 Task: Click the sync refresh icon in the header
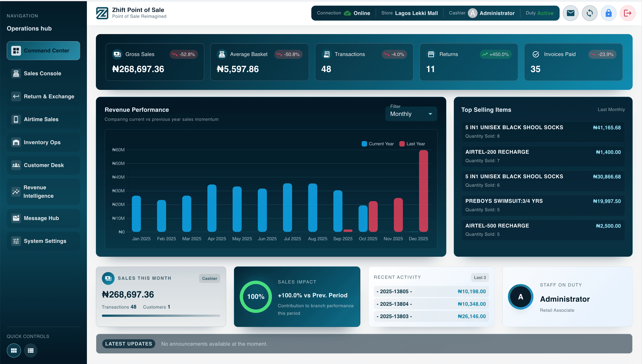pos(590,13)
